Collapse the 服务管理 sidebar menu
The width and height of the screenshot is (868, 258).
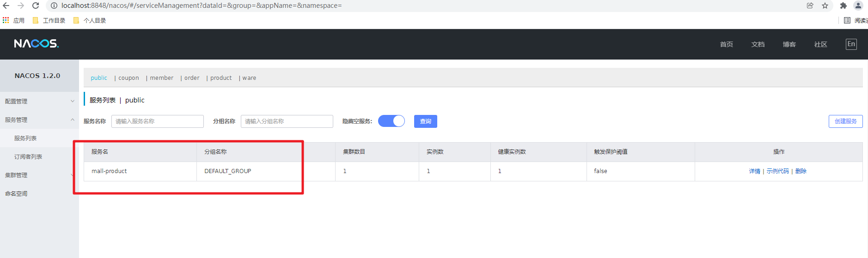[39, 120]
